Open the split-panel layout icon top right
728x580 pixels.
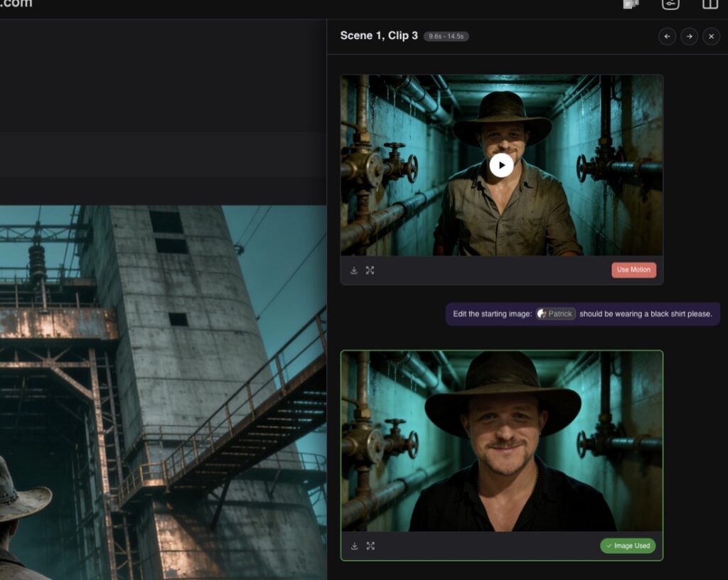click(x=710, y=4)
